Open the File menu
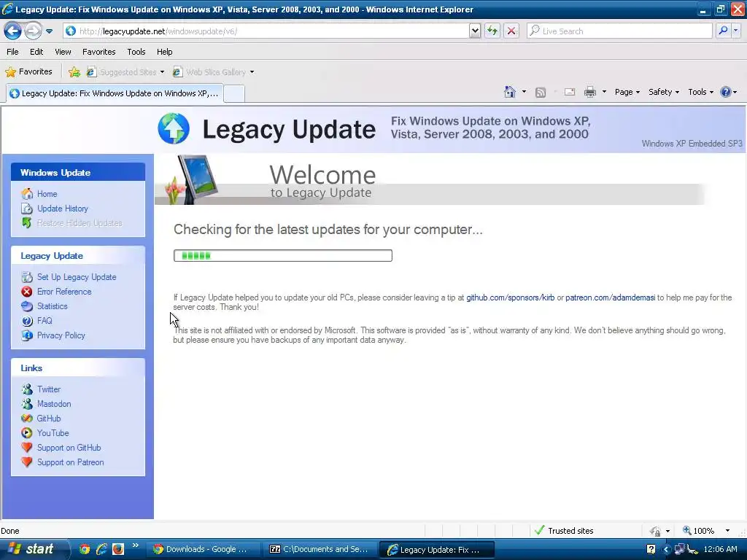 [x=12, y=52]
